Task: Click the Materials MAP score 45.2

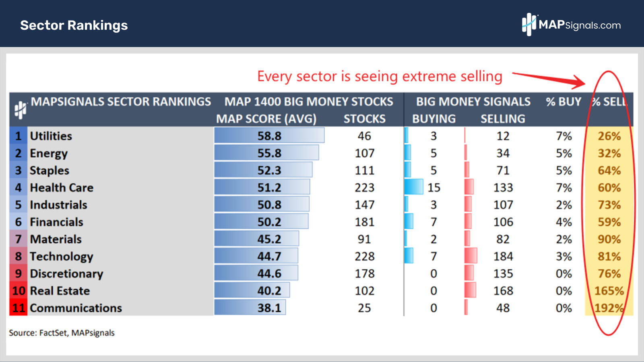Action: pos(269,239)
